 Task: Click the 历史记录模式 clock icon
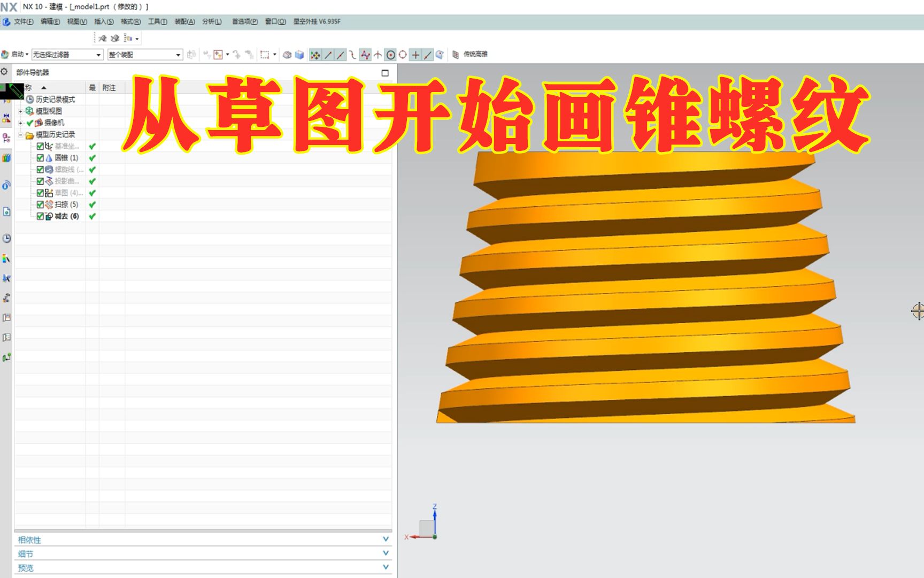pyautogui.click(x=28, y=99)
